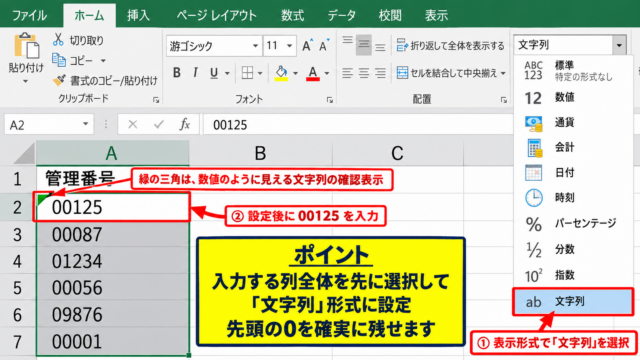Click formula bar confirm checkmark
Screen dimensions: 640x360
coord(159,124)
